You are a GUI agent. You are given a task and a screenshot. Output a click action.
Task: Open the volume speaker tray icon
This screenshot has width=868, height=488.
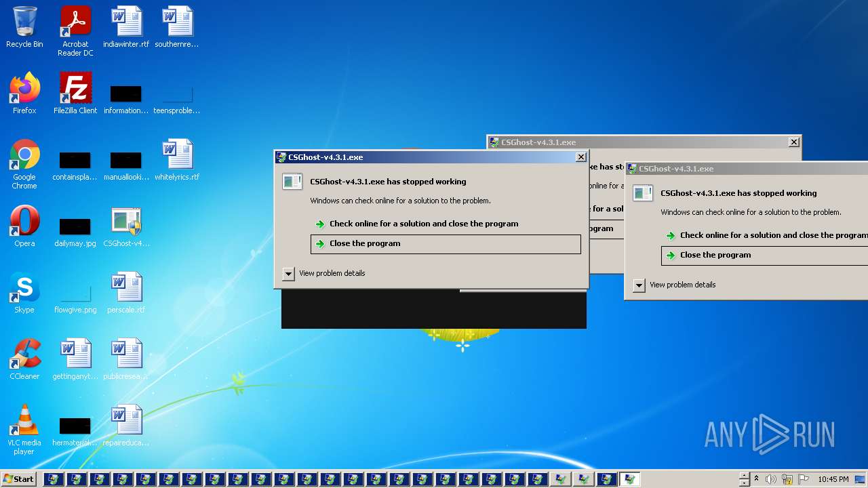[771, 479]
